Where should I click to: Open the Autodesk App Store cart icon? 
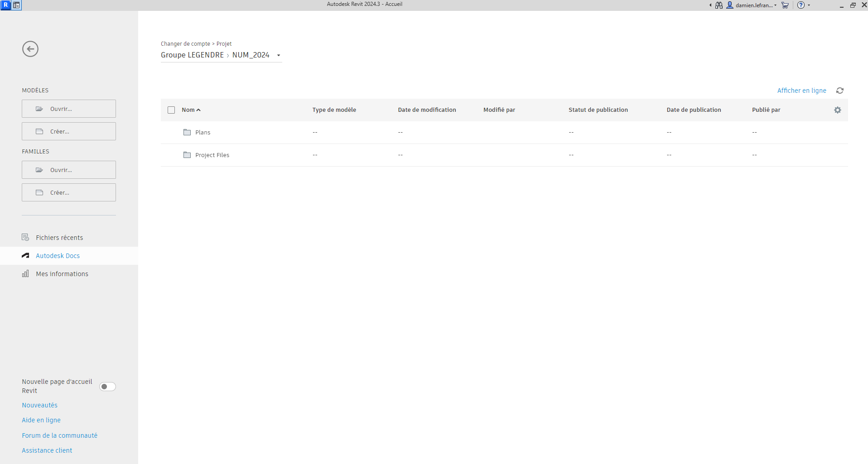coord(785,5)
